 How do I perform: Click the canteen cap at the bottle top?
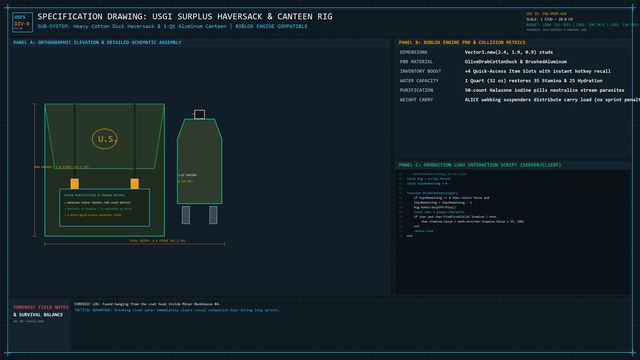[199, 114]
